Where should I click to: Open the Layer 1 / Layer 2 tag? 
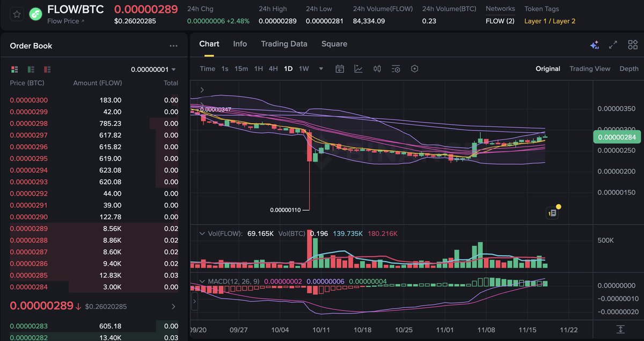point(550,21)
